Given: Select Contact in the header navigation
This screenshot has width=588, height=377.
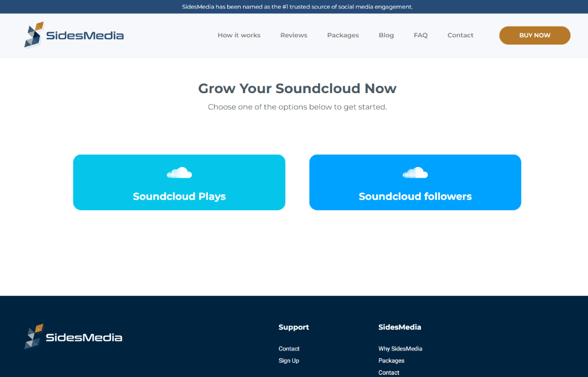Looking at the screenshot, I should (460, 35).
